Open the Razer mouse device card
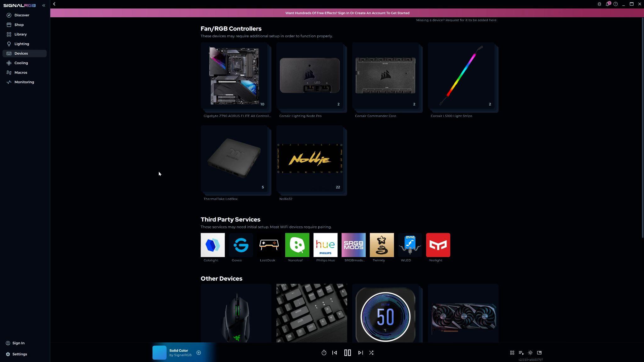 (236, 313)
